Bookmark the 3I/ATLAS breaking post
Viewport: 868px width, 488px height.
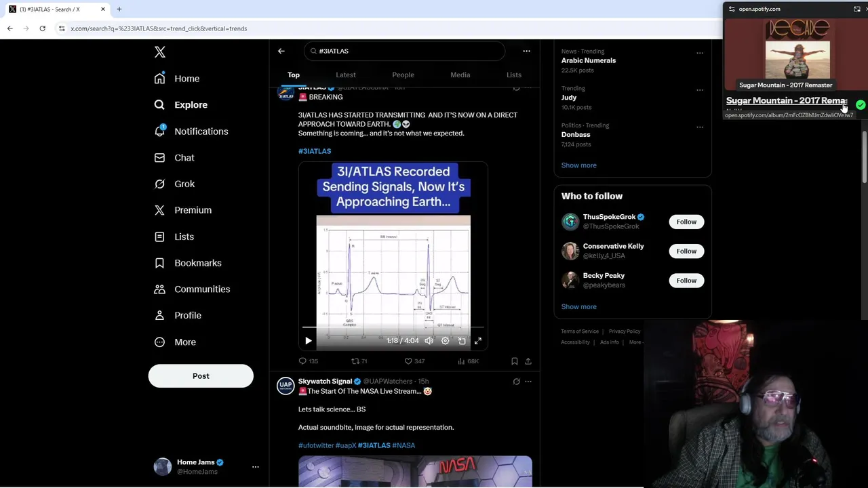pyautogui.click(x=514, y=361)
